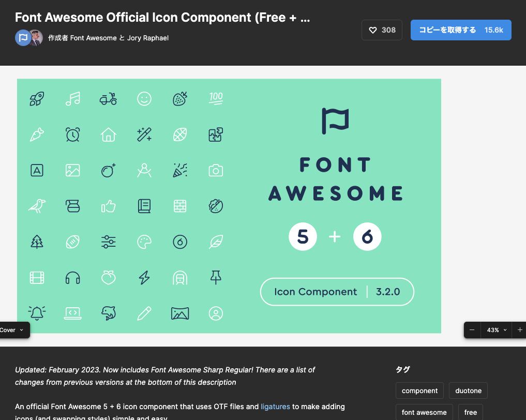Open the ligatures link in the description
This screenshot has height=420, width=526.
click(275, 407)
